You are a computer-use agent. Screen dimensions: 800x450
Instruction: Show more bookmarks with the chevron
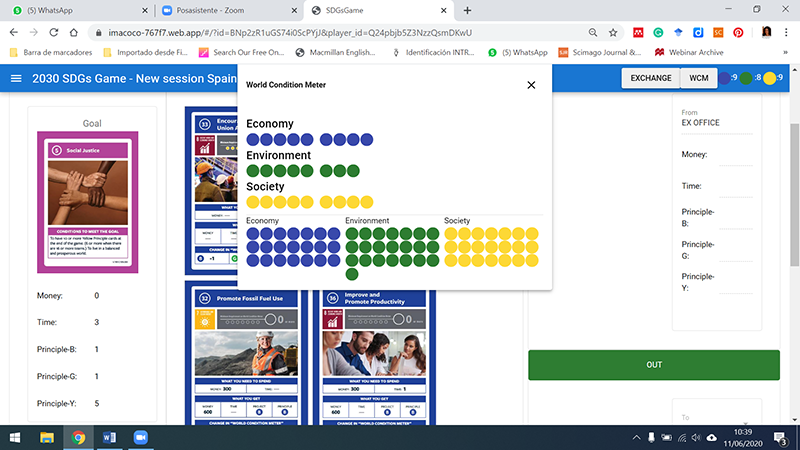[785, 53]
